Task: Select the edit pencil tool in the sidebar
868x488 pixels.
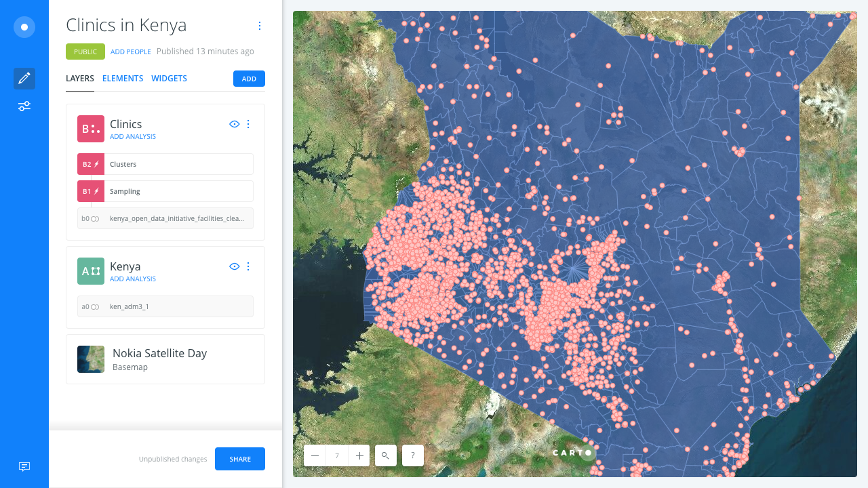Action: 24,78
